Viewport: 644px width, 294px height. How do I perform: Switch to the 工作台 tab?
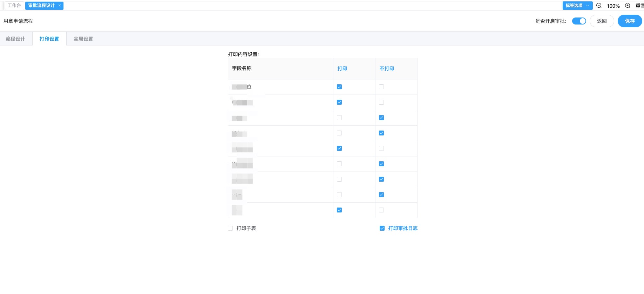[x=14, y=6]
